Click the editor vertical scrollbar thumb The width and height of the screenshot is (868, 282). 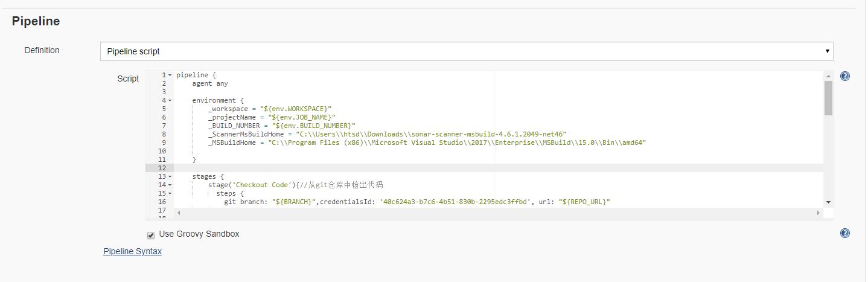pyautogui.click(x=828, y=98)
